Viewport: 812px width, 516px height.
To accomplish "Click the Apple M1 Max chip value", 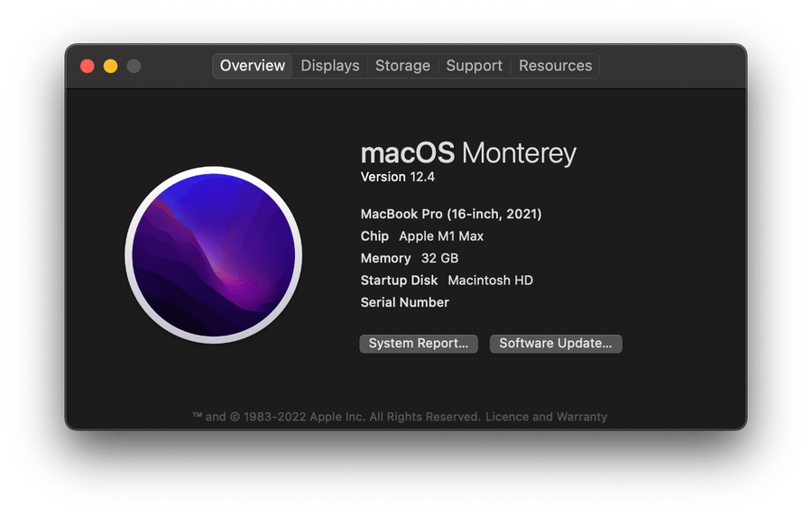I will [x=441, y=236].
